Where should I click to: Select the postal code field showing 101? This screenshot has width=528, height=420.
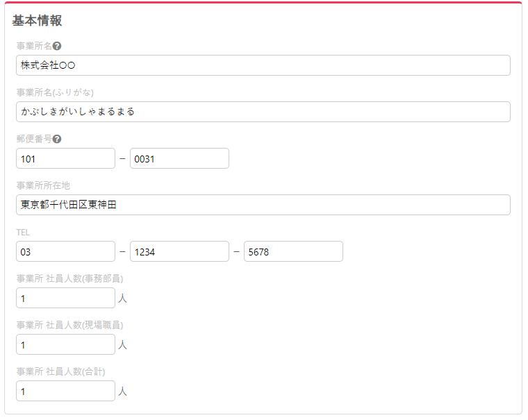(65, 158)
